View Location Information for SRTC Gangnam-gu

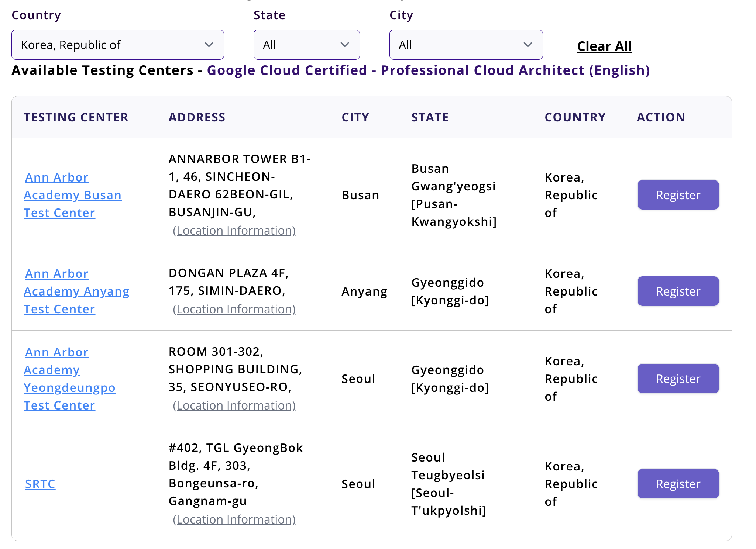click(234, 519)
